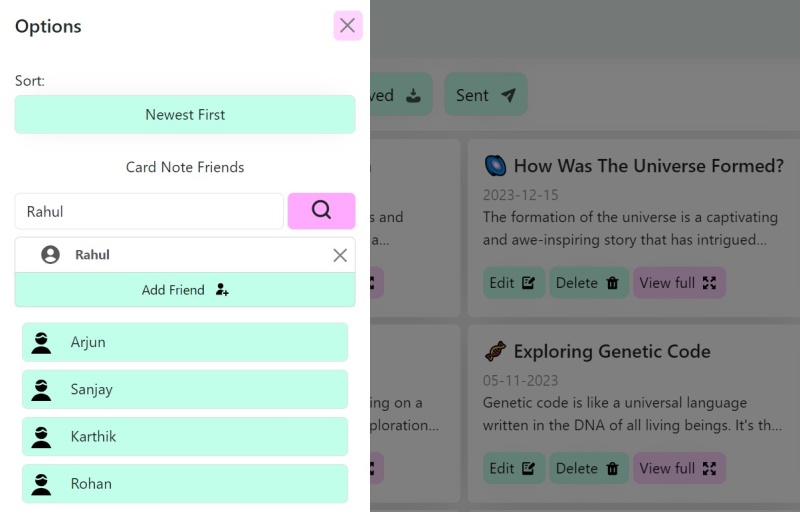The height and width of the screenshot is (512, 800).
Task: Switch to the Sent tab
Action: (x=485, y=95)
